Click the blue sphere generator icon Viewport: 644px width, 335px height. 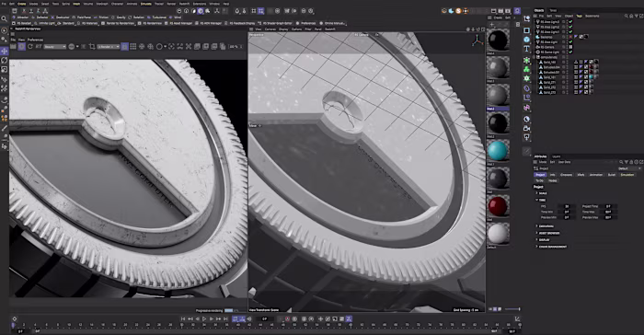coord(526,40)
